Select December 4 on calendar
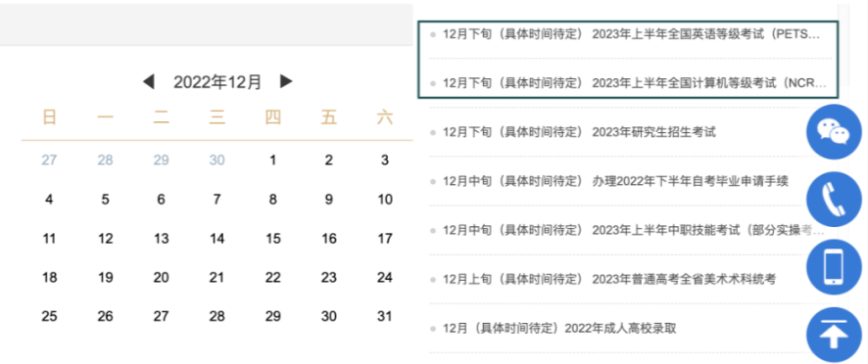 click(x=49, y=200)
